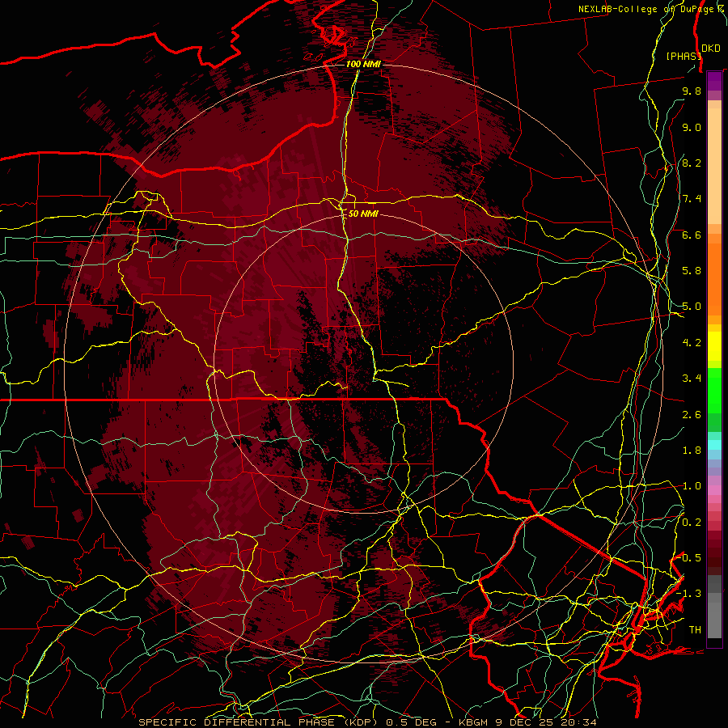Click the 5.0 scale value

pos(692,307)
